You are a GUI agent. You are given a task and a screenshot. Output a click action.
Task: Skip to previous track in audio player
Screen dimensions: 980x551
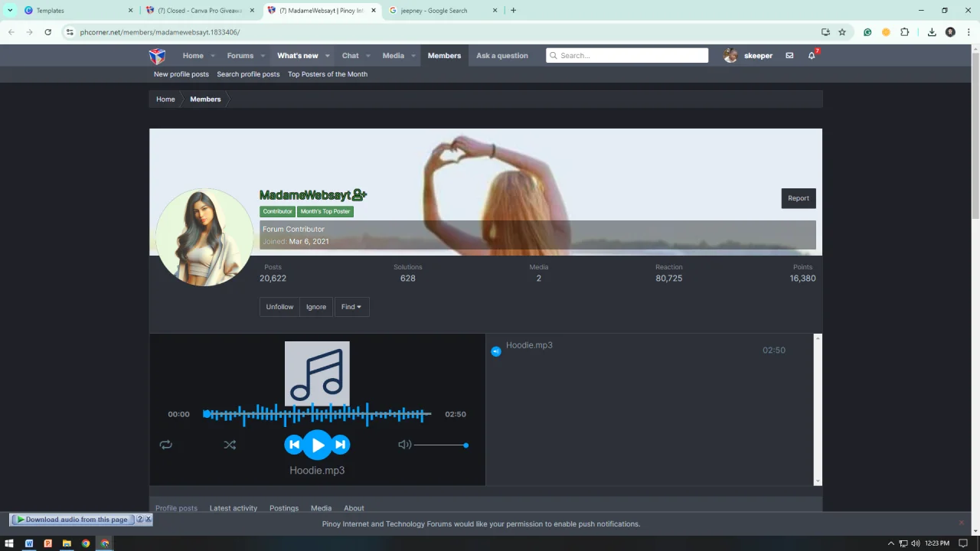[294, 445]
